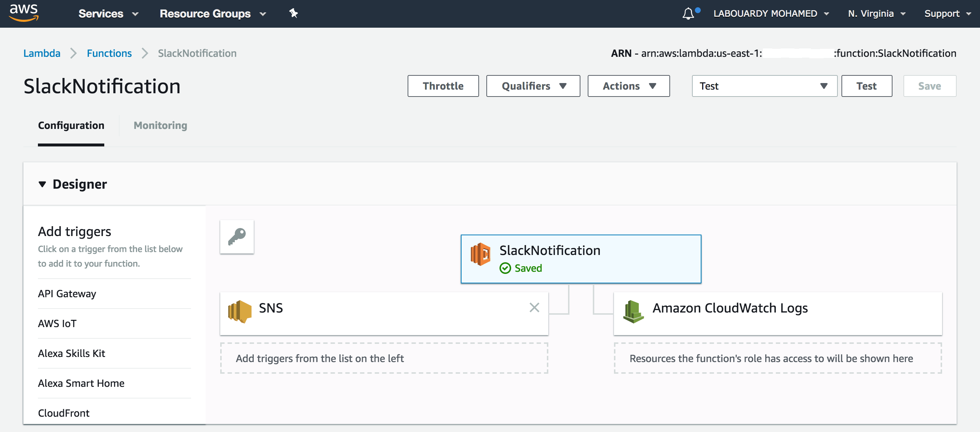The height and width of the screenshot is (432, 980).
Task: Click the AWS logo home icon
Action: point(24,13)
